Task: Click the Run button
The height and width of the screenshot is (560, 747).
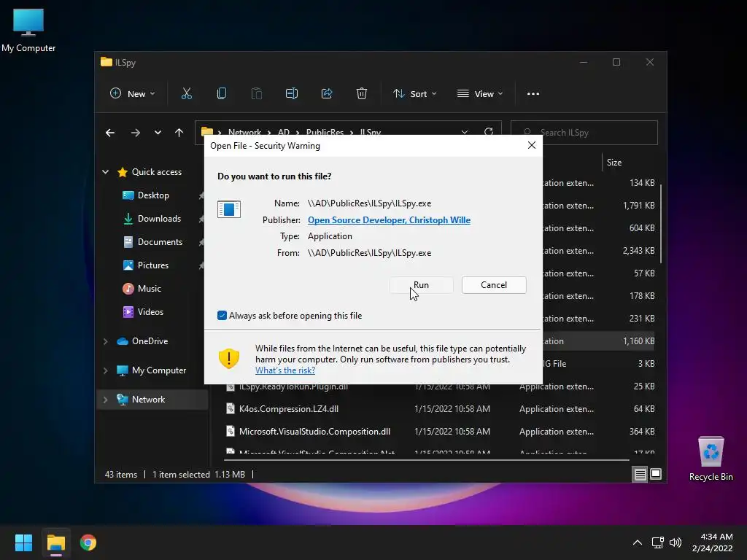Action: 421,285
